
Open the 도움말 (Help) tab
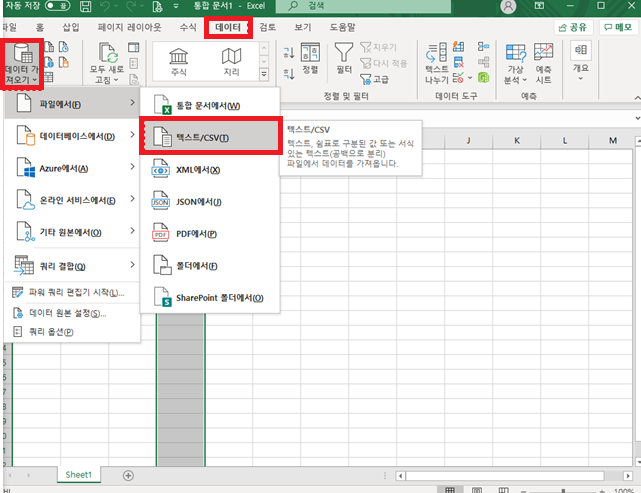[343, 27]
